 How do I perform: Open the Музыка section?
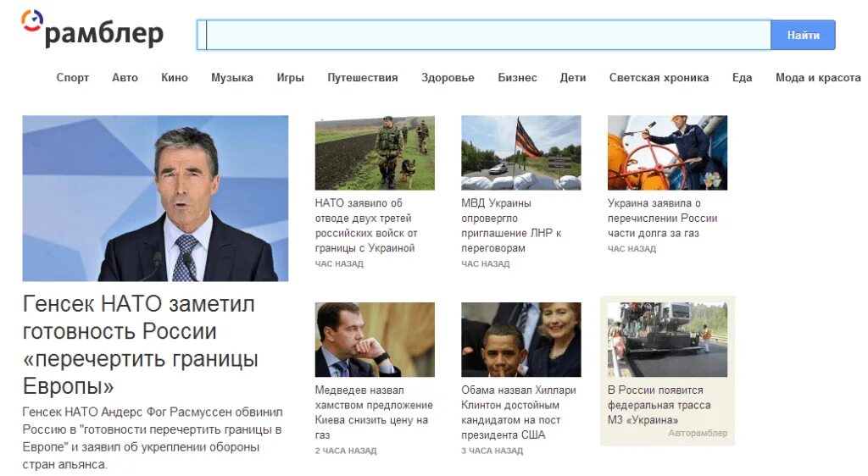(x=232, y=77)
